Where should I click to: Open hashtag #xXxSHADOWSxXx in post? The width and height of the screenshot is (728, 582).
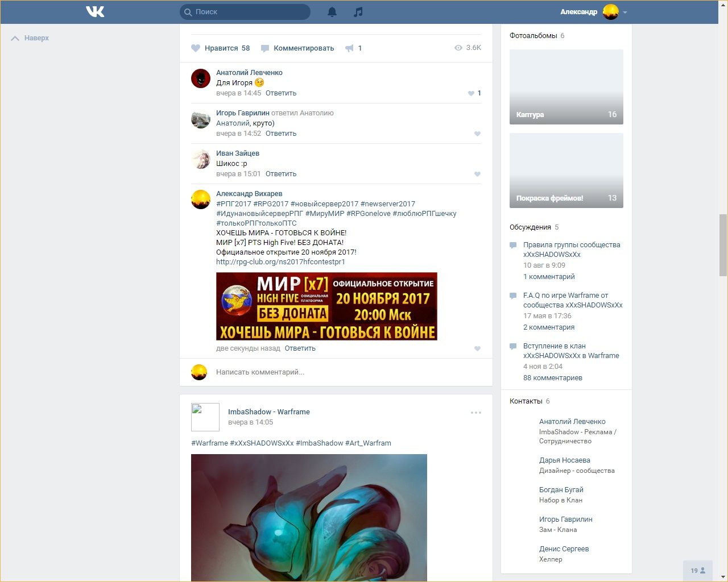pyautogui.click(x=262, y=443)
